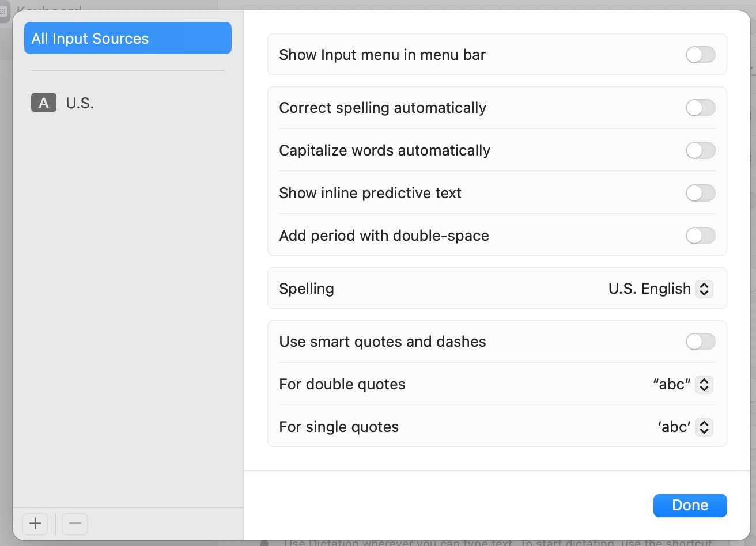Click the Keyboard icon behind the dialog
Screen dimensions: 756x546
(4, 11)
